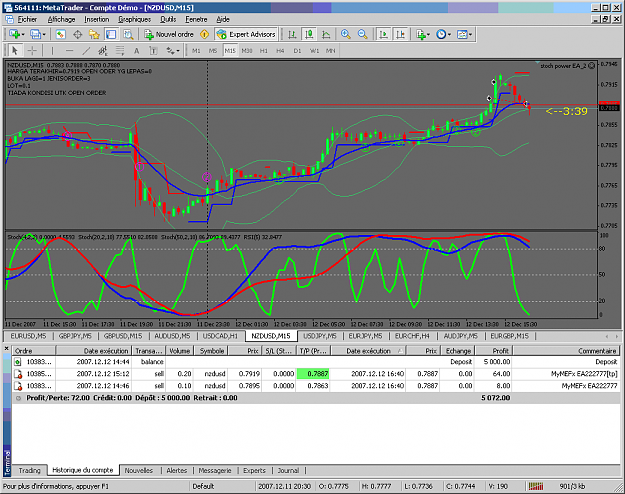Toggle chart shift icon
Viewport: 625px width, 494px height.
400,35
